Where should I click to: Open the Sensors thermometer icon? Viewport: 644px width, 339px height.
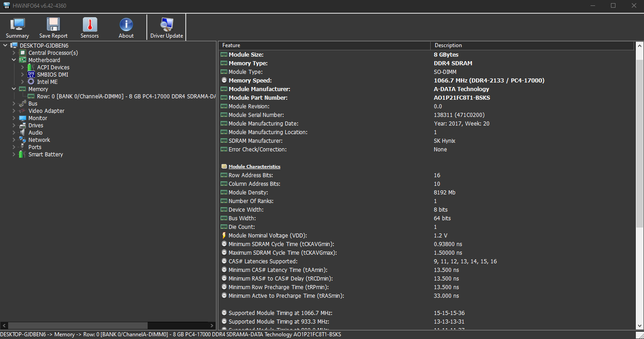click(90, 24)
